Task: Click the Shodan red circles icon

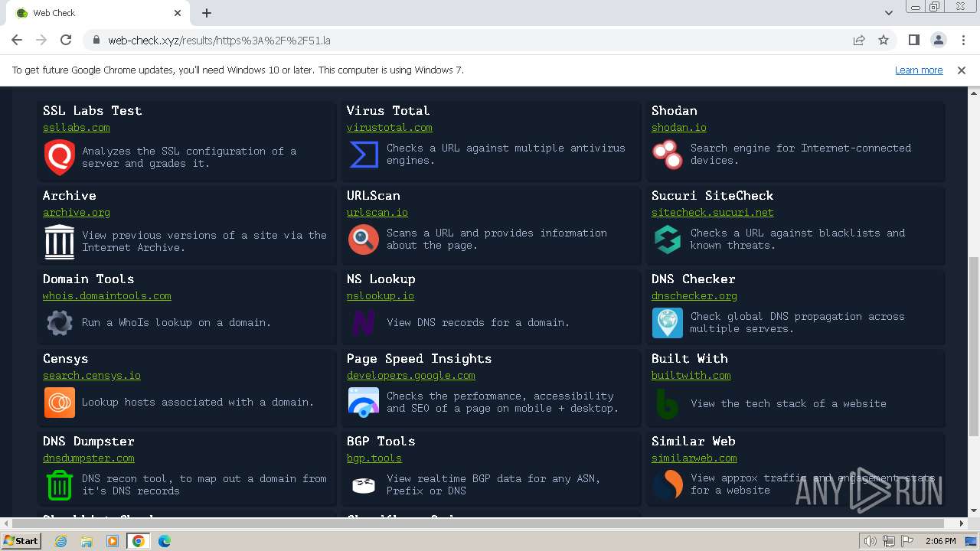Action: tap(667, 154)
